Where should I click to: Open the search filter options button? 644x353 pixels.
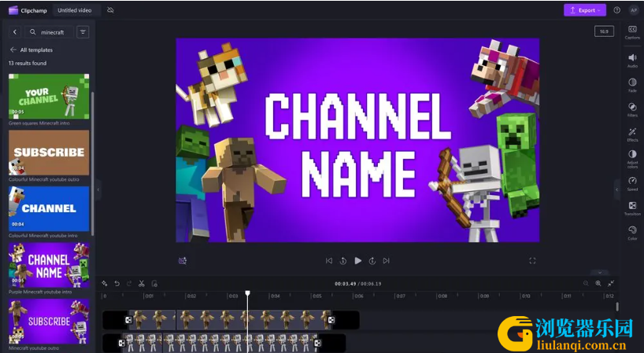[x=83, y=32]
